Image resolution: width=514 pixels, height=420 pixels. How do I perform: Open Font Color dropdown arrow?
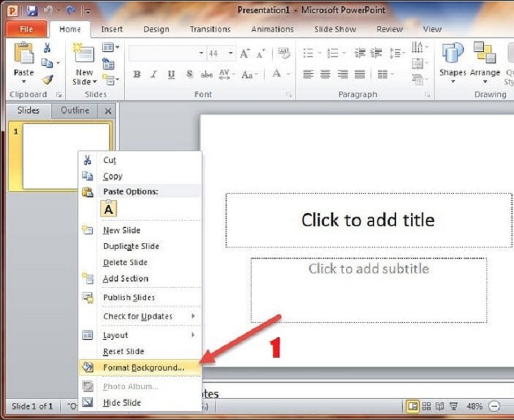289,75
